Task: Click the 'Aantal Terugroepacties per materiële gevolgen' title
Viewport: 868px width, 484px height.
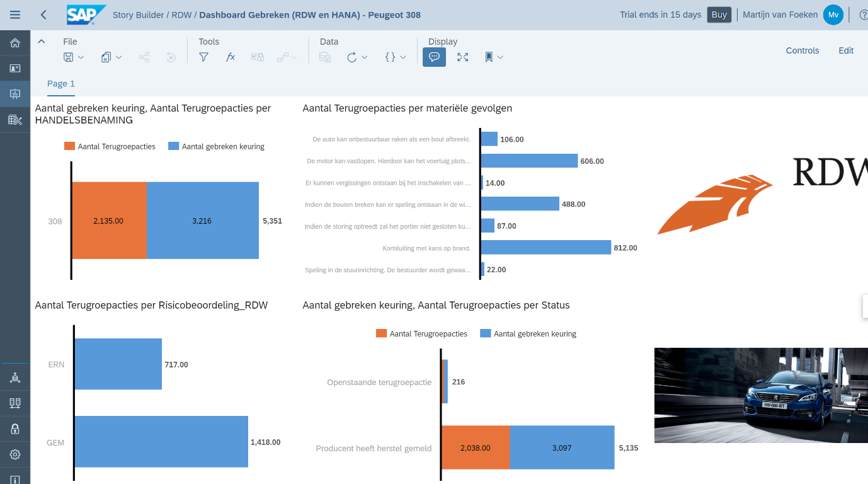Action: pos(408,108)
